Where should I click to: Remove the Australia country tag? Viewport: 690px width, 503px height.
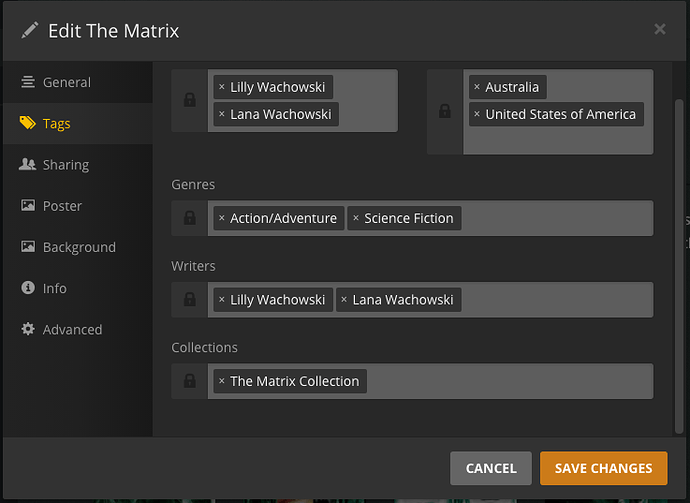[x=477, y=87]
